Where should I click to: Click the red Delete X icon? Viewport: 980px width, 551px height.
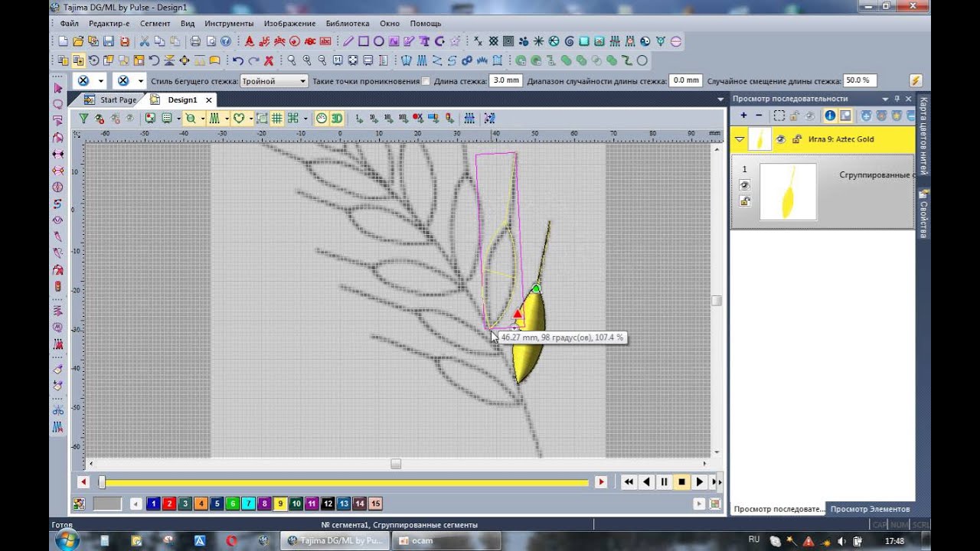tap(269, 60)
